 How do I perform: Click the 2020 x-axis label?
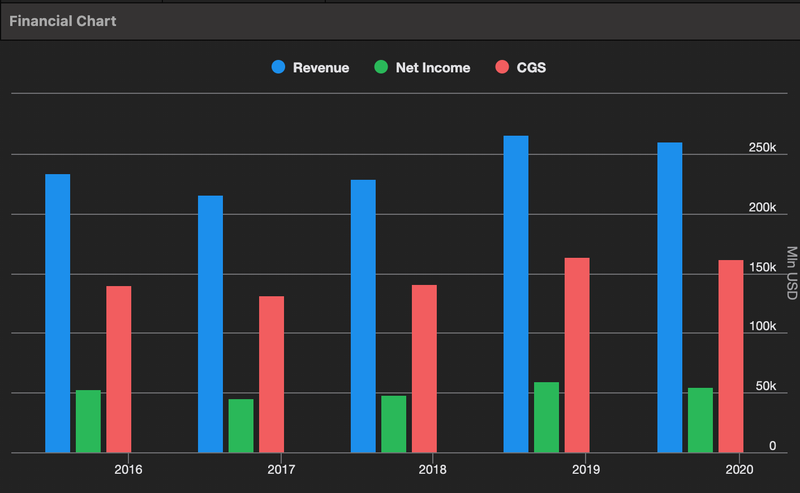click(x=739, y=470)
